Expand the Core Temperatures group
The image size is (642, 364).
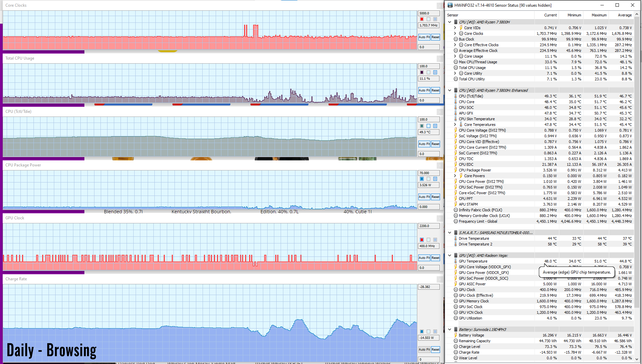[x=455, y=125]
